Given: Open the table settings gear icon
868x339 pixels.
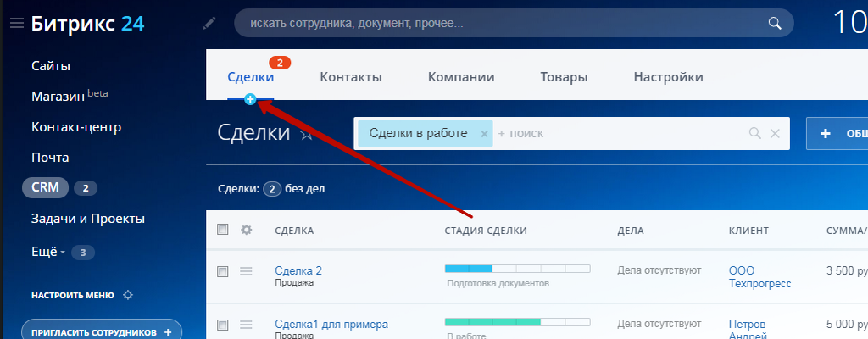Looking at the screenshot, I should click(247, 230).
